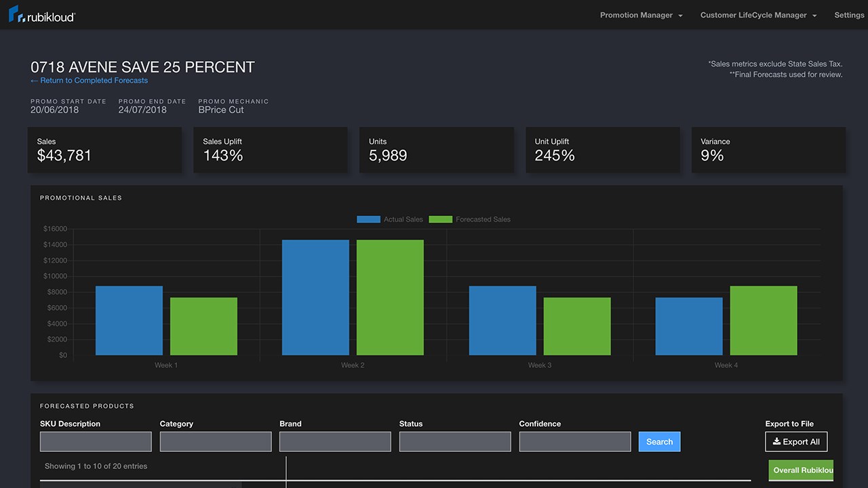Click the Week 3 Actual Sales bar

(502, 321)
